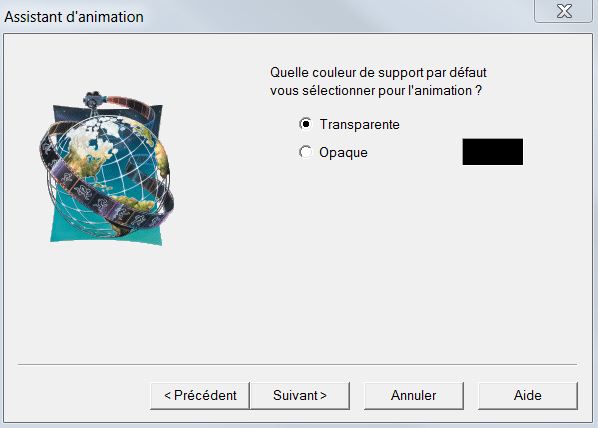Screen dimensions: 598x428
Task: Open the black opaque color swatch
Action: [492, 152]
